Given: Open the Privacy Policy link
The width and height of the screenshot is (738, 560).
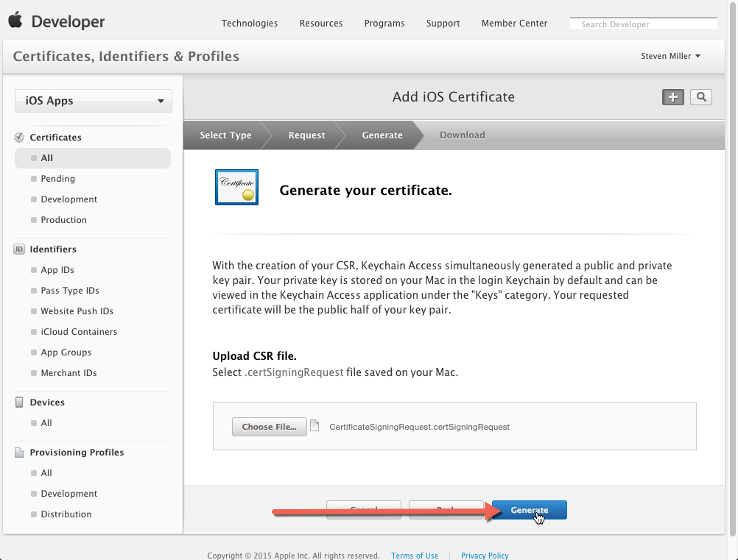Looking at the screenshot, I should 485,556.
